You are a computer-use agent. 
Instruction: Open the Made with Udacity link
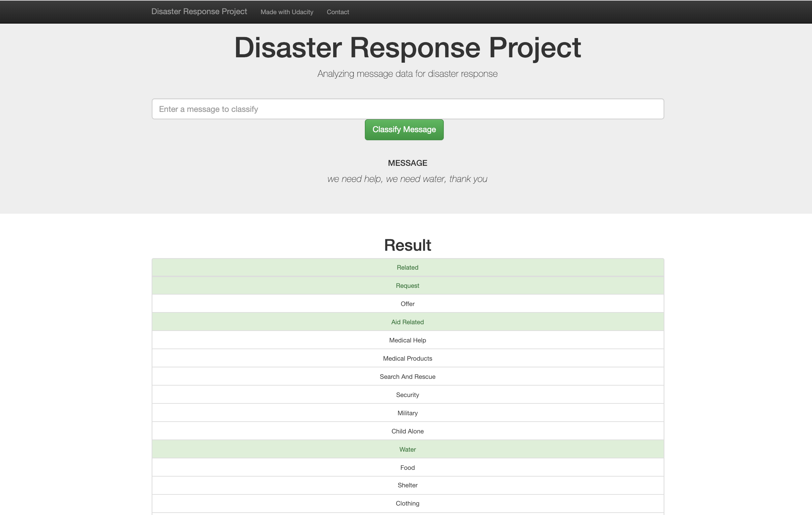click(x=287, y=12)
